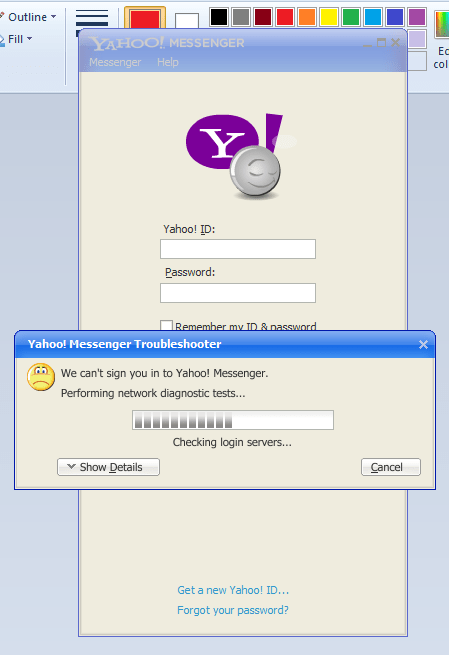Cancel the network diagnostic tests
This screenshot has height=655, width=449.
(x=391, y=467)
